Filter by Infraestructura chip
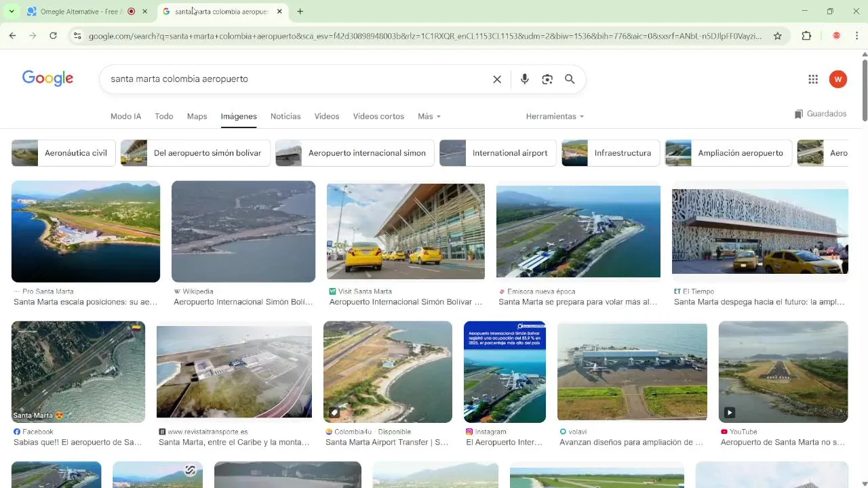Image resolution: width=868 pixels, height=488 pixels. coord(611,153)
